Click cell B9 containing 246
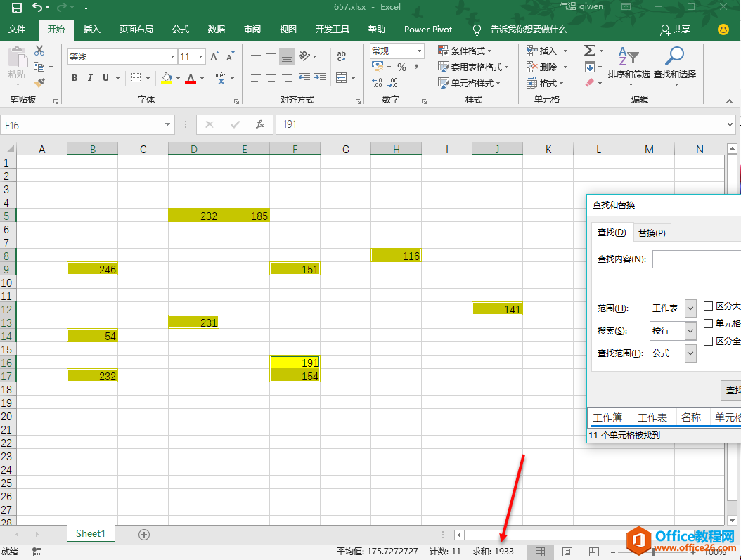 [x=93, y=269]
